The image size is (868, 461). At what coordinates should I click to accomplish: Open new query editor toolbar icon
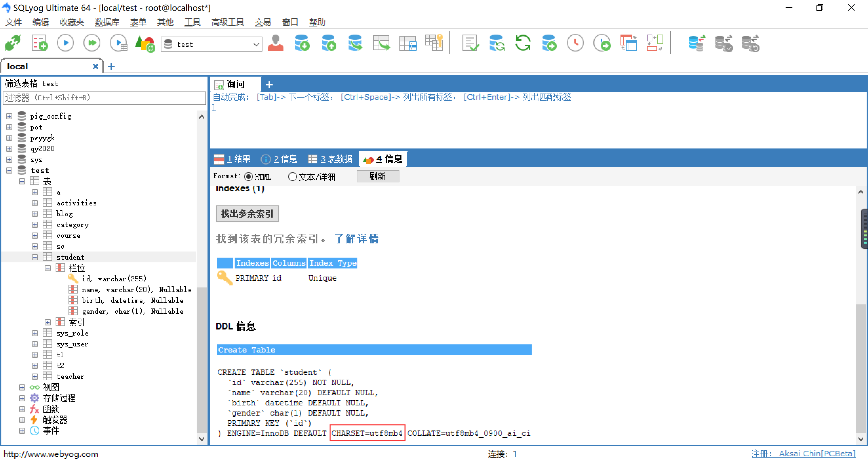pyautogui.click(x=39, y=43)
